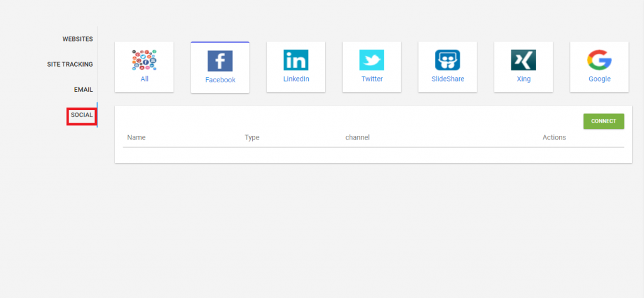Click the green Connect button
The height and width of the screenshot is (298, 644).
click(604, 121)
